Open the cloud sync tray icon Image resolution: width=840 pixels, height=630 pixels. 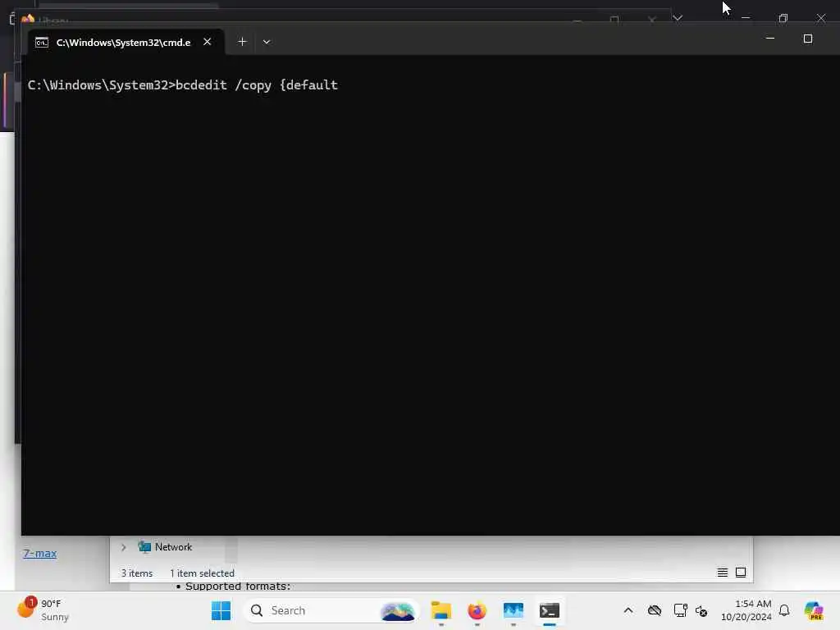click(x=655, y=610)
